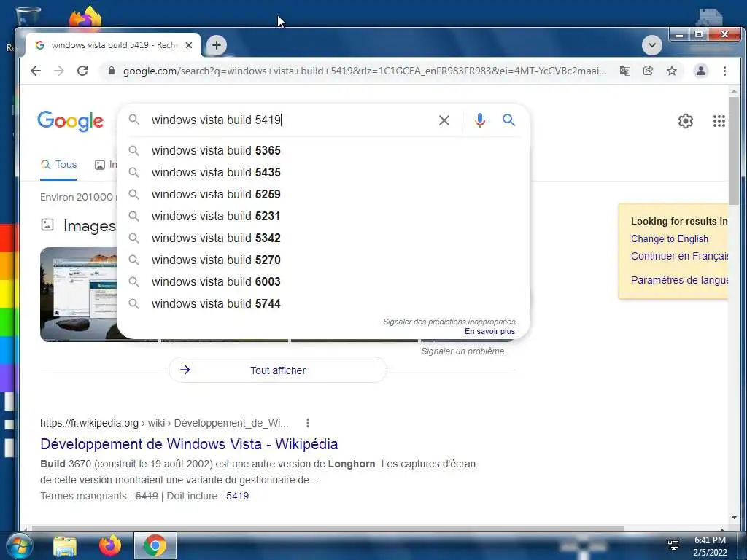The width and height of the screenshot is (747, 560).
Task: Click the browser forward arrow
Action: (x=59, y=71)
